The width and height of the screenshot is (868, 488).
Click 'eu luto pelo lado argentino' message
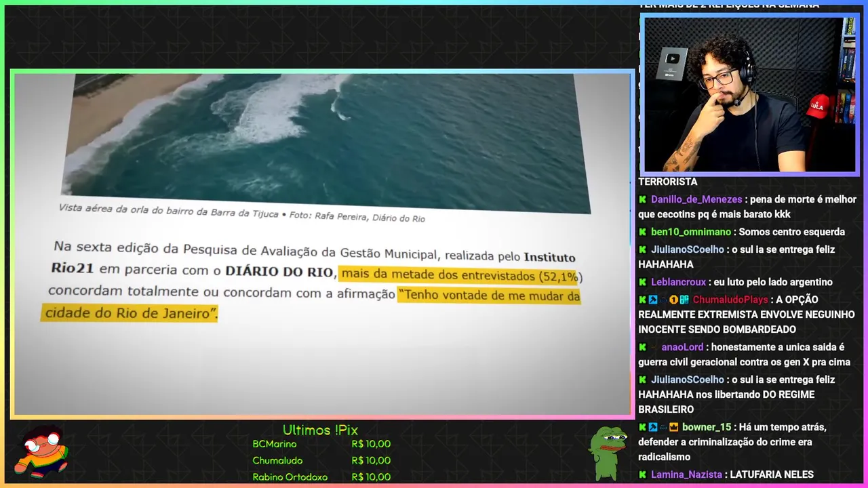773,282
